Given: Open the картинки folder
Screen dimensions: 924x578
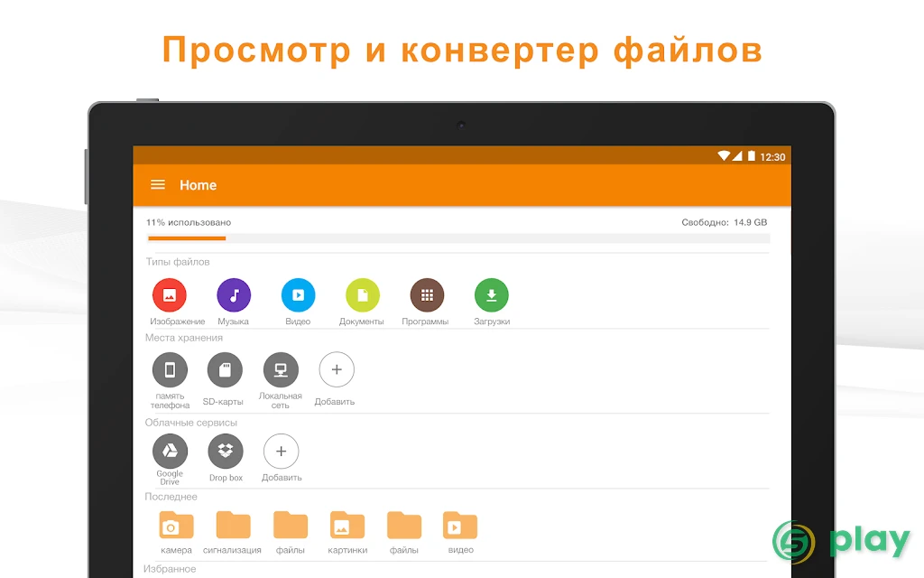Looking at the screenshot, I should pyautogui.click(x=347, y=525).
